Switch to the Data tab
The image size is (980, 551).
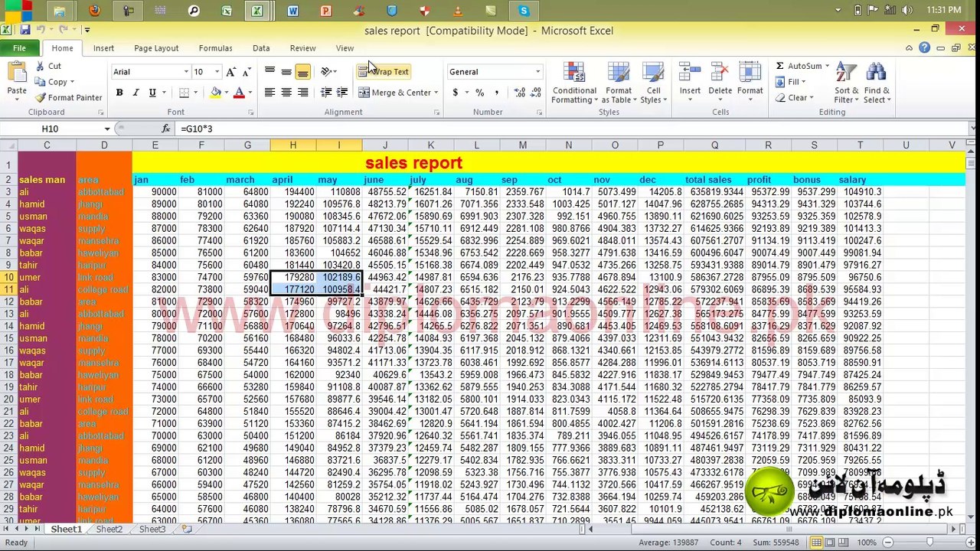pos(261,48)
